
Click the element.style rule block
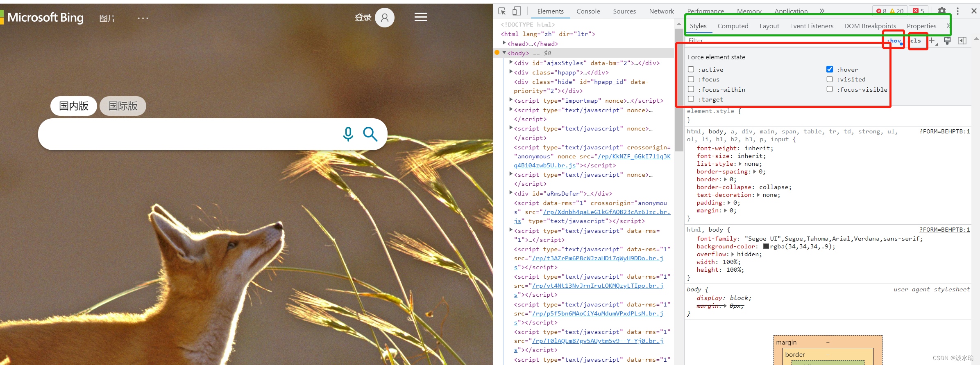pyautogui.click(x=828, y=115)
